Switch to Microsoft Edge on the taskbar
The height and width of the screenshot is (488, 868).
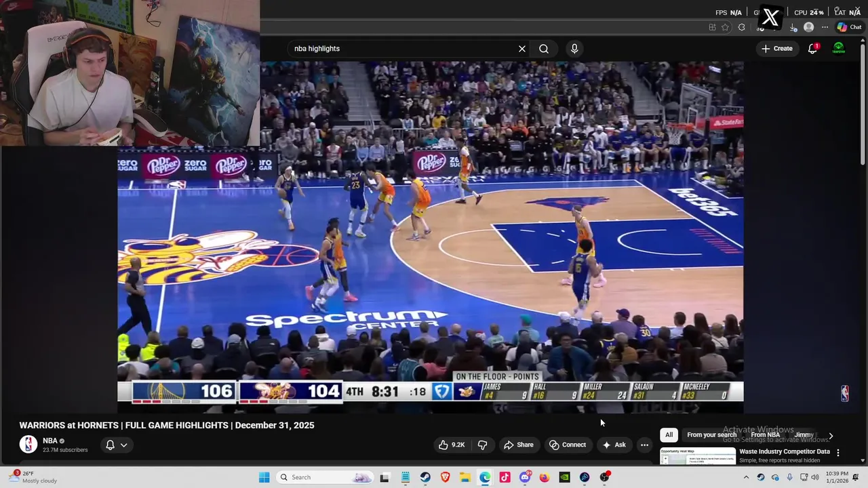click(485, 477)
